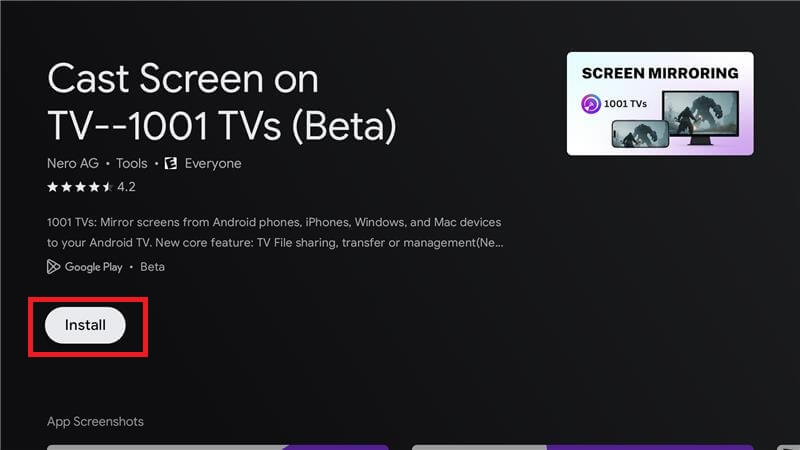The image size is (800, 450).
Task: Expand the truncated app description text
Action: point(275,233)
